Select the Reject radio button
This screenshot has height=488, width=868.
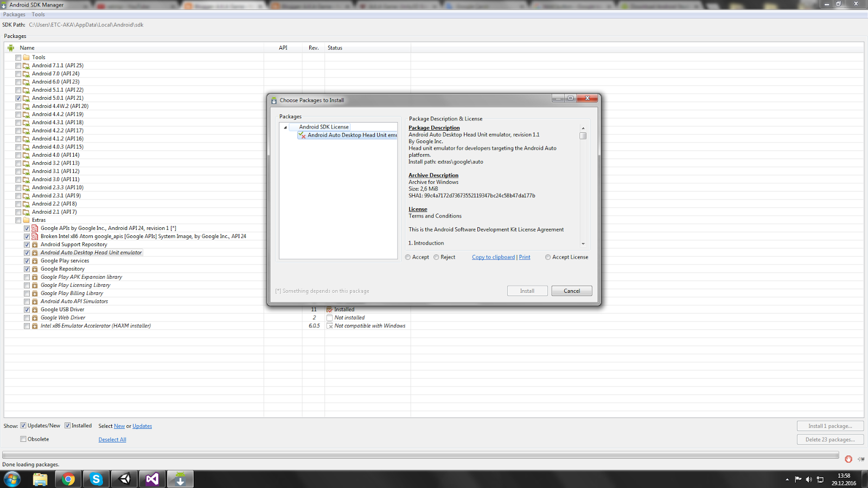click(436, 258)
